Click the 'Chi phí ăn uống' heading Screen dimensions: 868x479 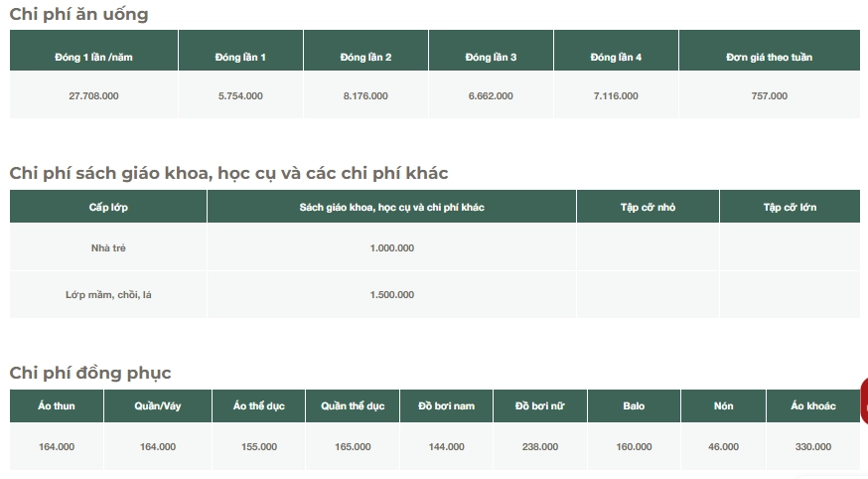[x=79, y=14]
